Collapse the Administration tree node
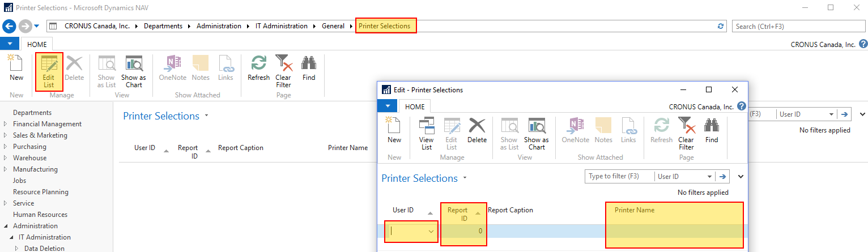 pyautogui.click(x=6, y=226)
